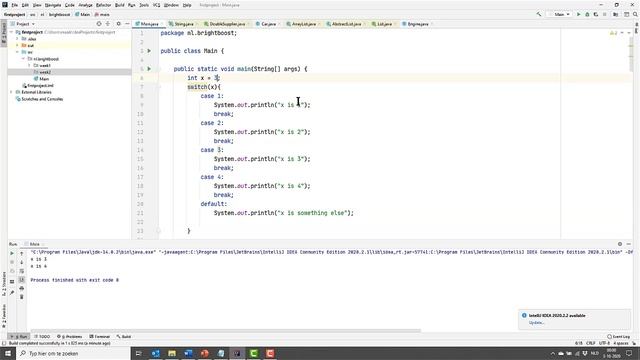The width and height of the screenshot is (640, 360).
Task: Click Run with Coverage icon
Action: (x=596, y=14)
